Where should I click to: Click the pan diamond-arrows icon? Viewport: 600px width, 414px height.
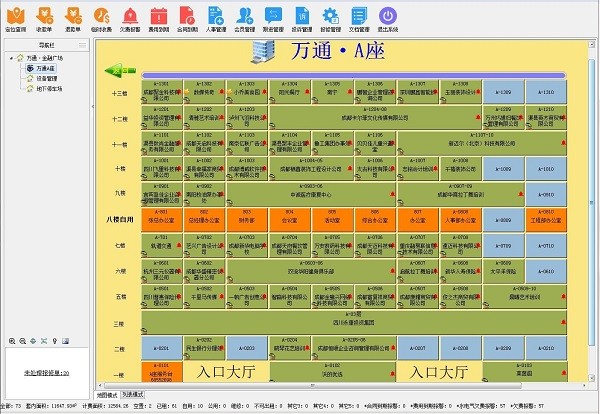33,341
